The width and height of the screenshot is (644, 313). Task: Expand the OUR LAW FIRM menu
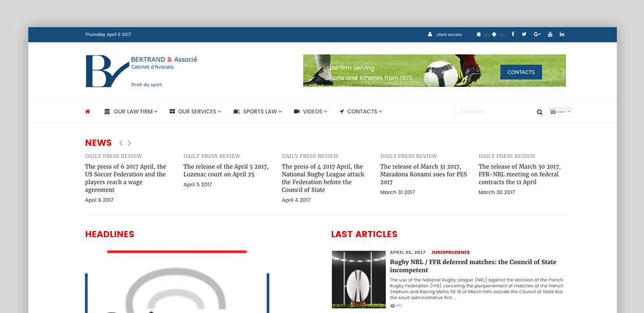130,111
